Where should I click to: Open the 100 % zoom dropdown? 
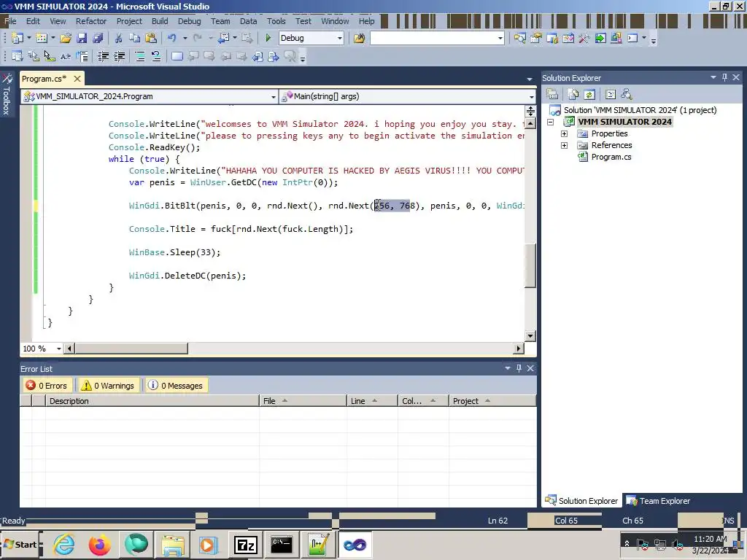(x=59, y=349)
